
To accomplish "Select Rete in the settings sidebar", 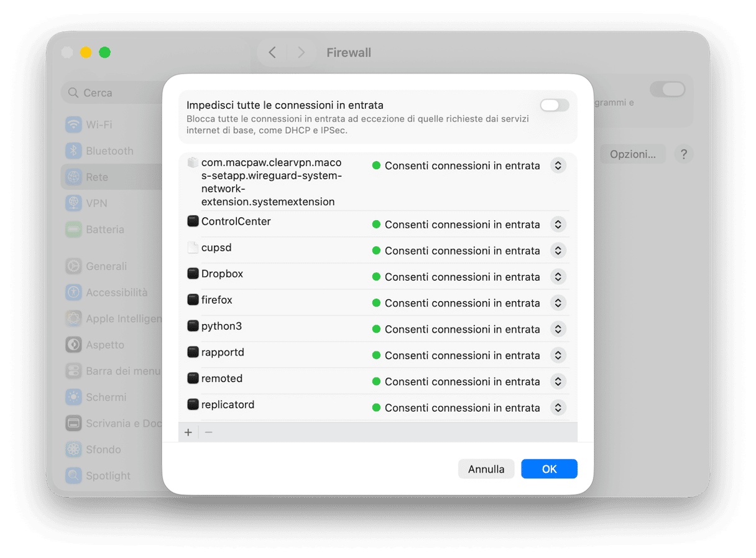I will coord(112,177).
